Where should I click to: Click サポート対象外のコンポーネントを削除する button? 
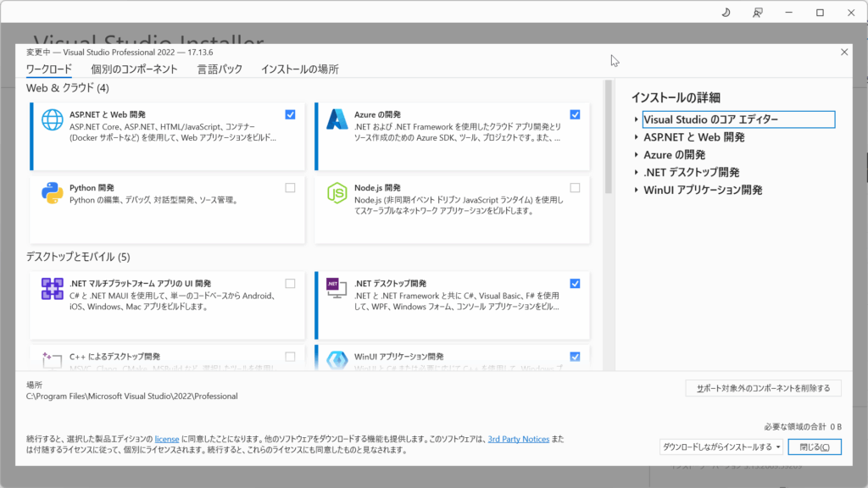764,388
